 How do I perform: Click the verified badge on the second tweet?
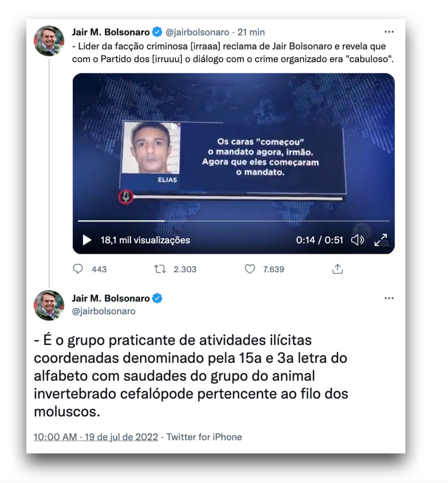point(157,299)
